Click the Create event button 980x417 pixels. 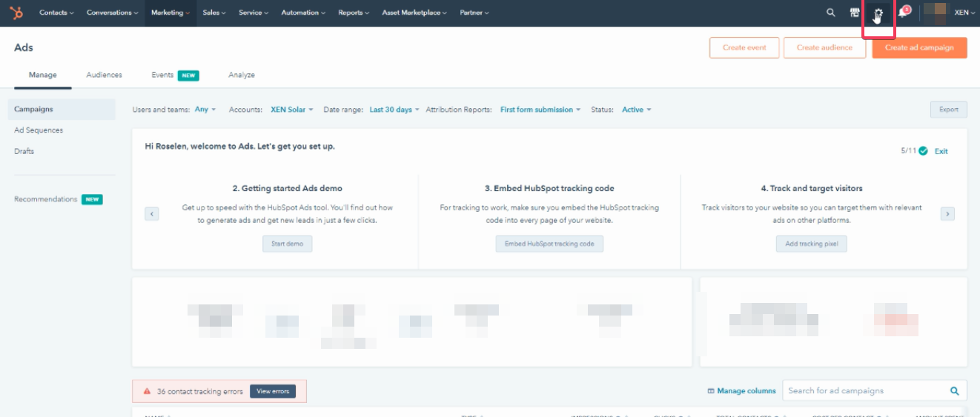(744, 47)
